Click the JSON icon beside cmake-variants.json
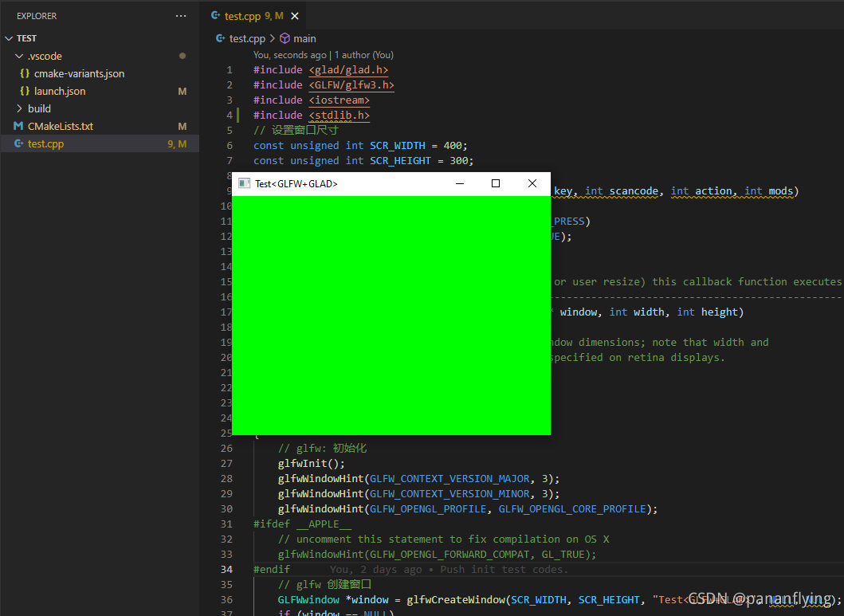Screen dimensions: 844x616 pos(24,73)
